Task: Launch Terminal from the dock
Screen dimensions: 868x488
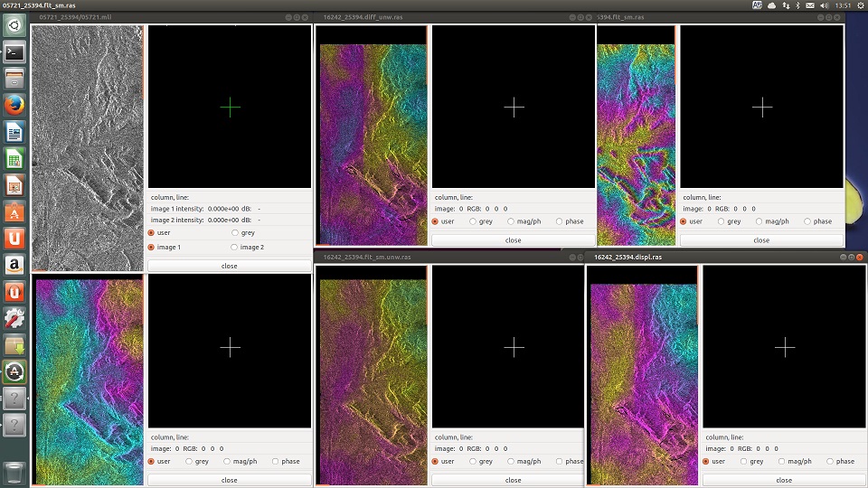Action: coord(14,52)
